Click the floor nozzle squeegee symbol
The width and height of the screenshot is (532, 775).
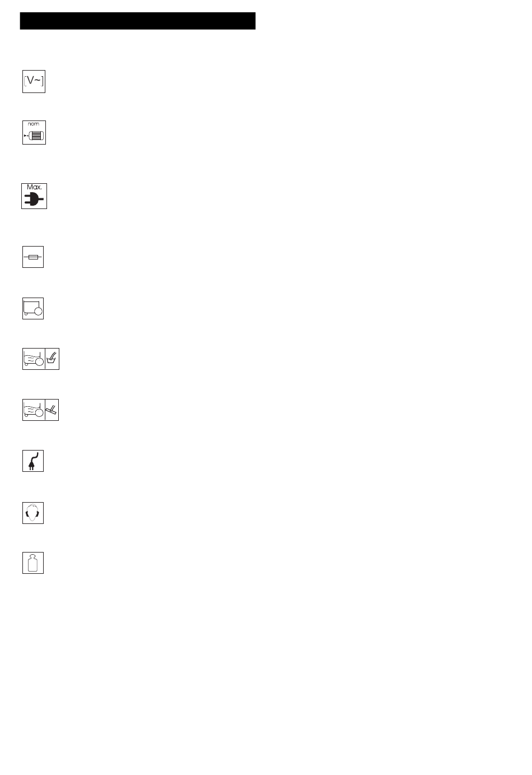pyautogui.click(x=52, y=410)
